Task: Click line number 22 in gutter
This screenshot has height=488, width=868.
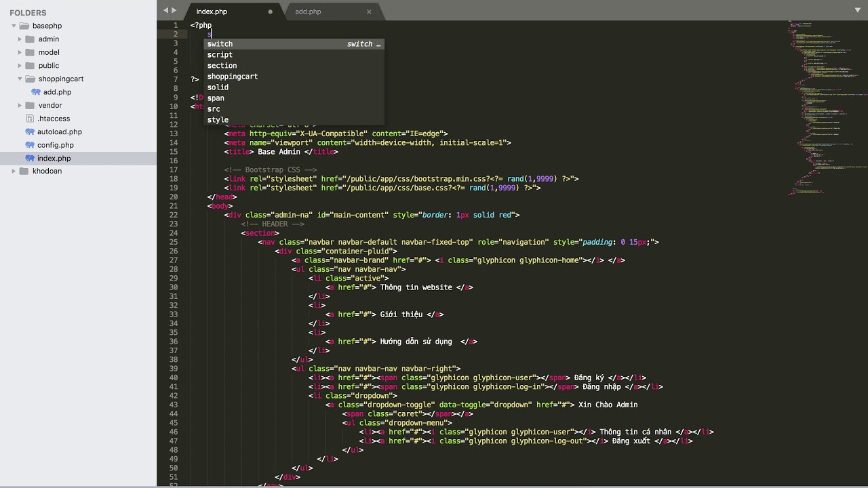Action: tap(174, 215)
